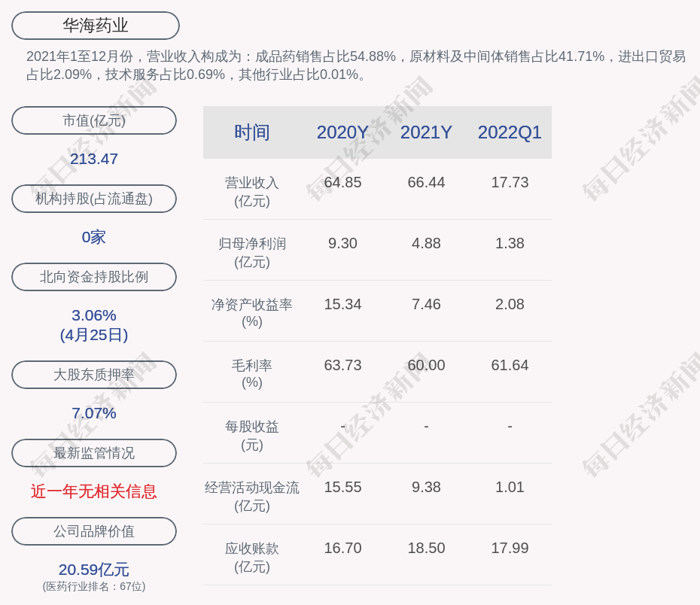Click the 时间 column header
The width and height of the screenshot is (700, 605).
pos(252,132)
